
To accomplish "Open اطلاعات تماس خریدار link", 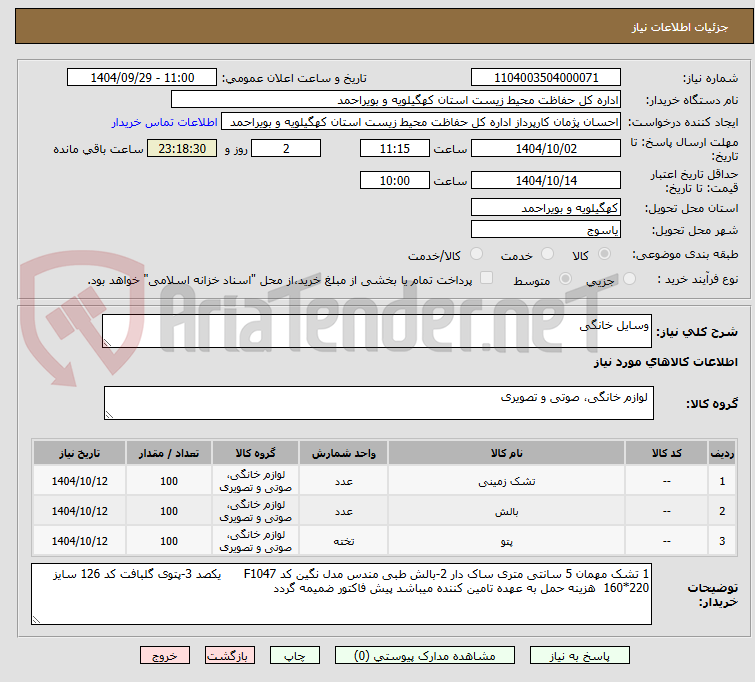I will (165, 122).
